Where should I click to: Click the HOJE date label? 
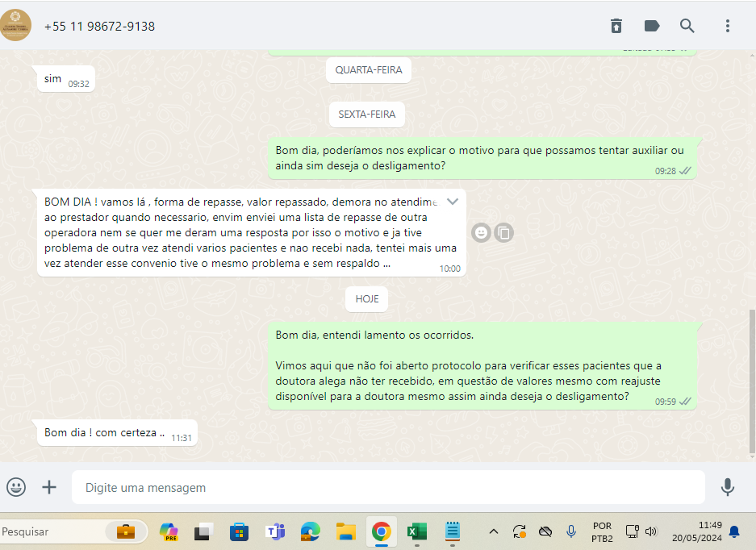367,299
